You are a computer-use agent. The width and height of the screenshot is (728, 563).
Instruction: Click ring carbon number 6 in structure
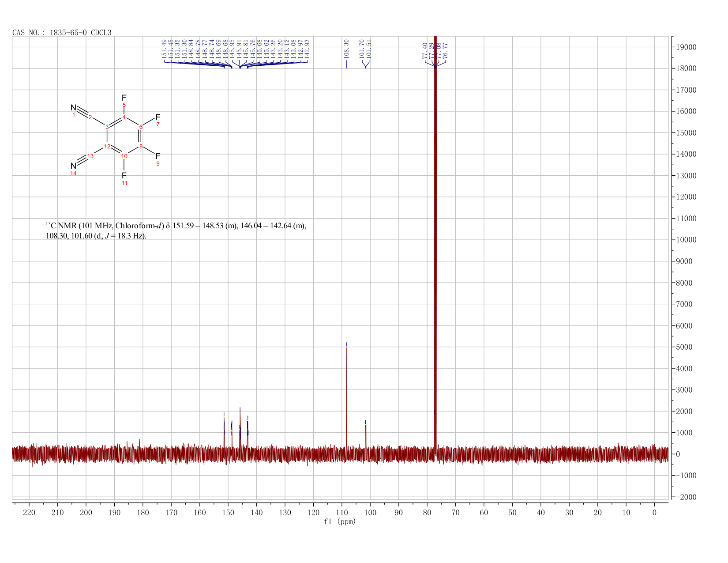tap(141, 127)
